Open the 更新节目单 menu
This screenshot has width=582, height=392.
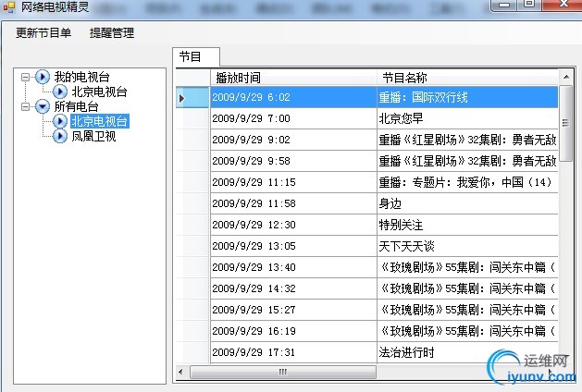pyautogui.click(x=43, y=33)
